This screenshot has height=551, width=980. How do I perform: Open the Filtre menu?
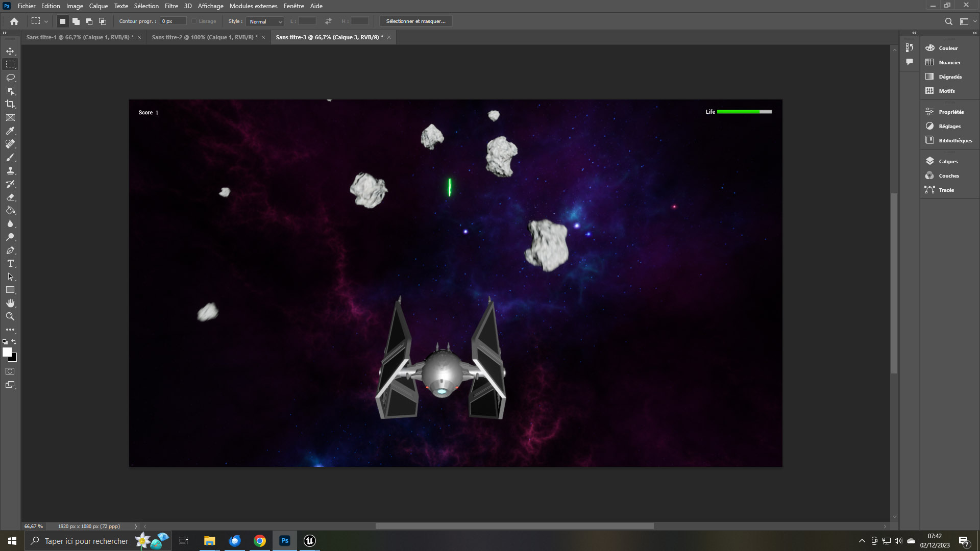point(171,6)
